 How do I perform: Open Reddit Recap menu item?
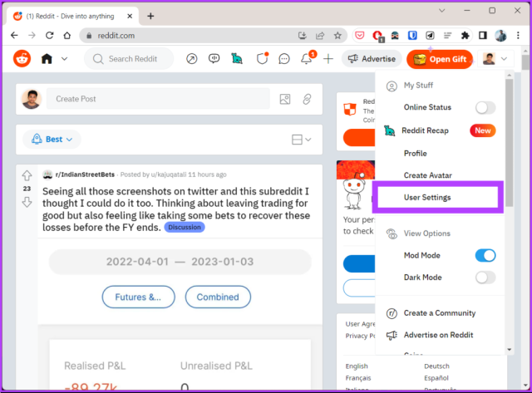click(440, 130)
